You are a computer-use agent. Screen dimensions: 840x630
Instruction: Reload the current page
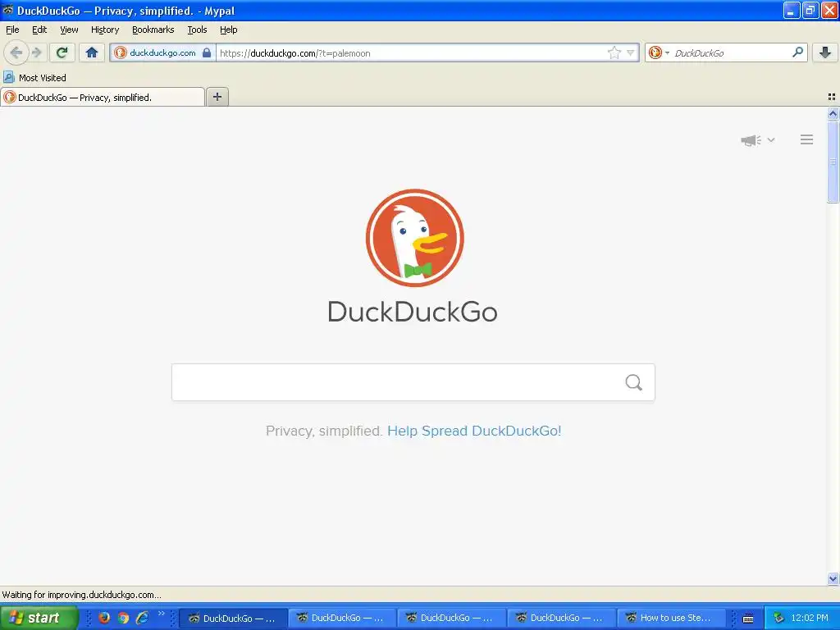[62, 52]
